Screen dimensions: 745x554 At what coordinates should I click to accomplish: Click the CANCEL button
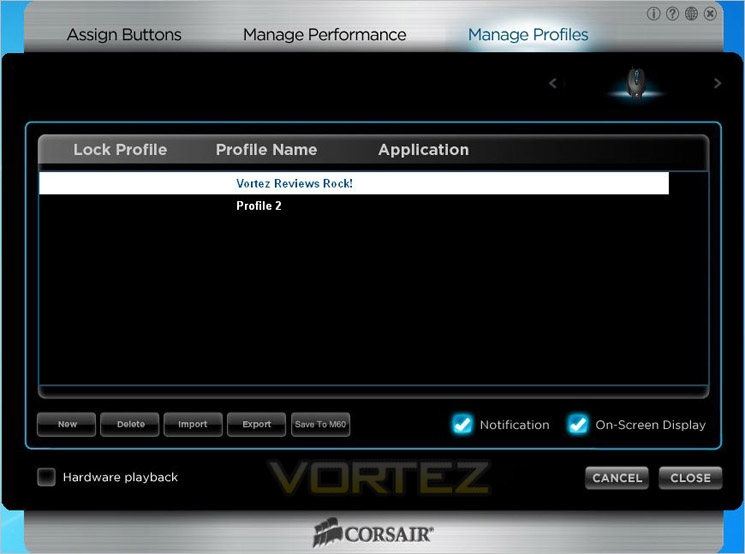pos(617,478)
